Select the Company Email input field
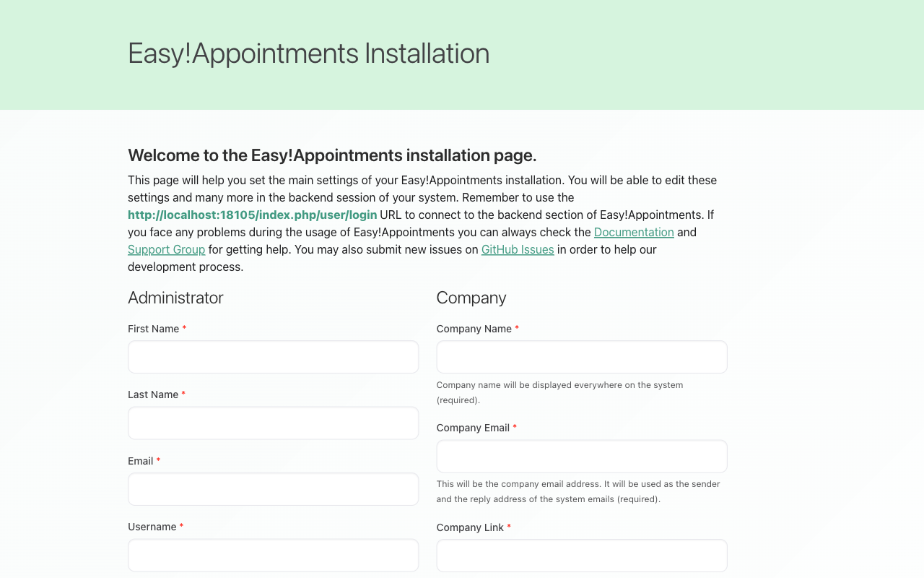Viewport: 924px width, 578px height. [x=582, y=457]
